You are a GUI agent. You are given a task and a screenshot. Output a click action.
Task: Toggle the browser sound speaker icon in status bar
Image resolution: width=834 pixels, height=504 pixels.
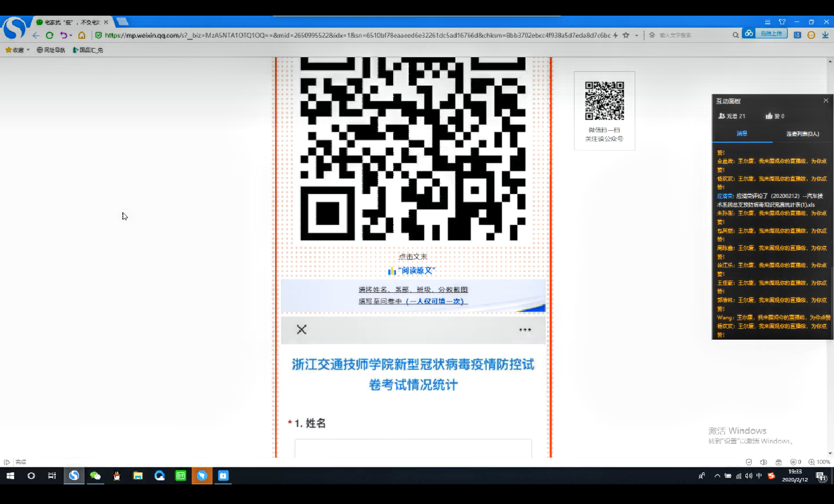763,462
